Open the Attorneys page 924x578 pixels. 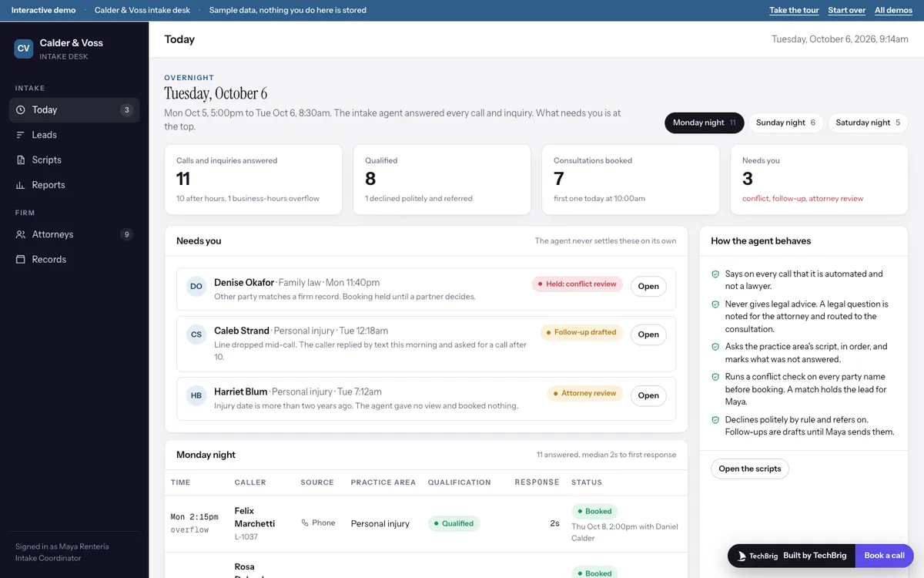(x=74, y=234)
